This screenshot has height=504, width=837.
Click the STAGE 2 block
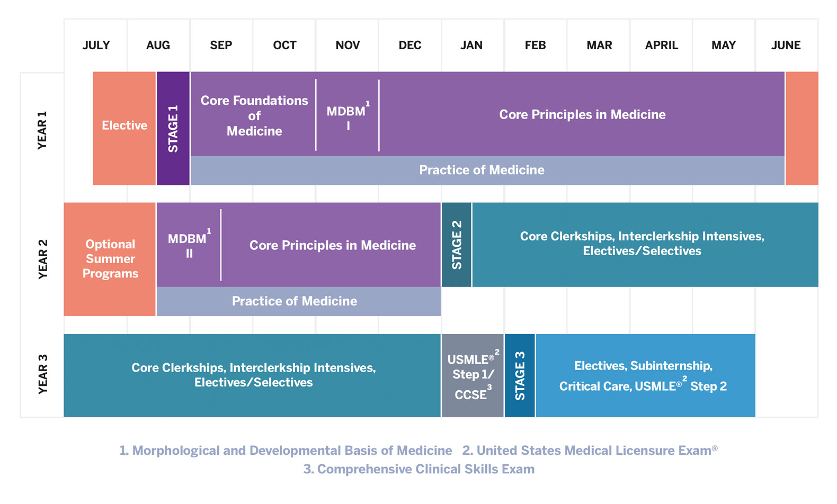click(457, 245)
